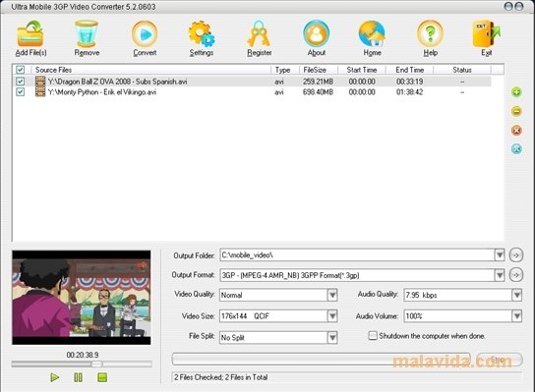
Task: Click the 698.40MB file size cell
Action: pos(318,92)
